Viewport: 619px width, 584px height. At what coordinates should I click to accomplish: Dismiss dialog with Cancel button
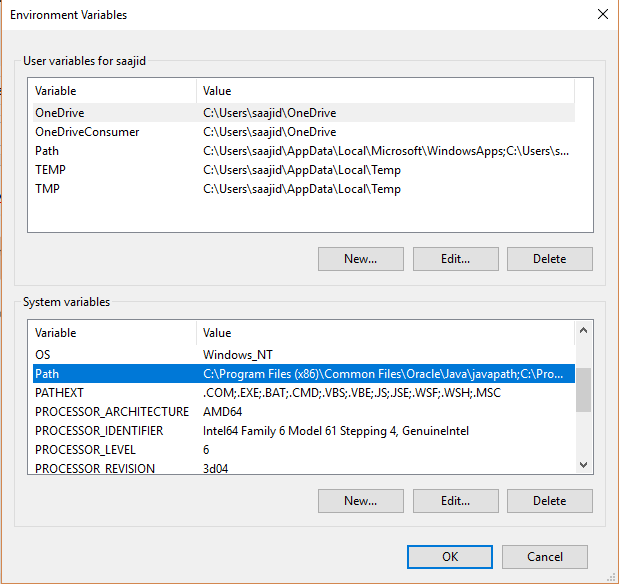coord(545,557)
